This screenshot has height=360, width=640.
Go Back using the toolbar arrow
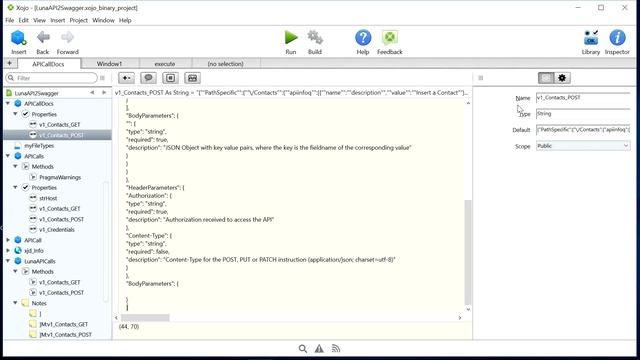43,38
